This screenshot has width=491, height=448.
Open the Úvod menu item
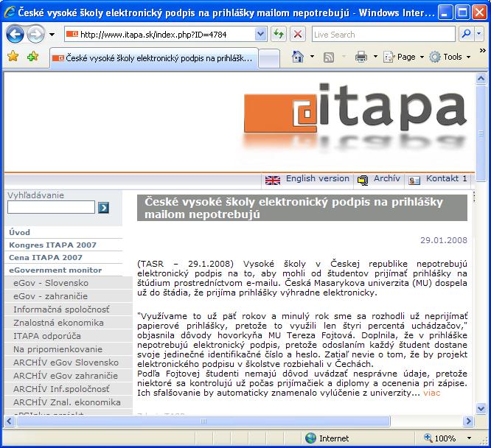click(x=19, y=232)
